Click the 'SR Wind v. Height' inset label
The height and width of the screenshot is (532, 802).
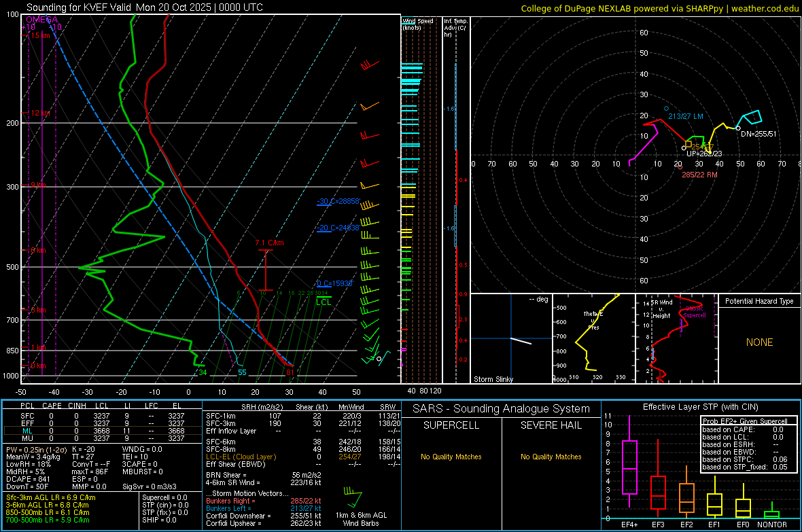coord(661,309)
